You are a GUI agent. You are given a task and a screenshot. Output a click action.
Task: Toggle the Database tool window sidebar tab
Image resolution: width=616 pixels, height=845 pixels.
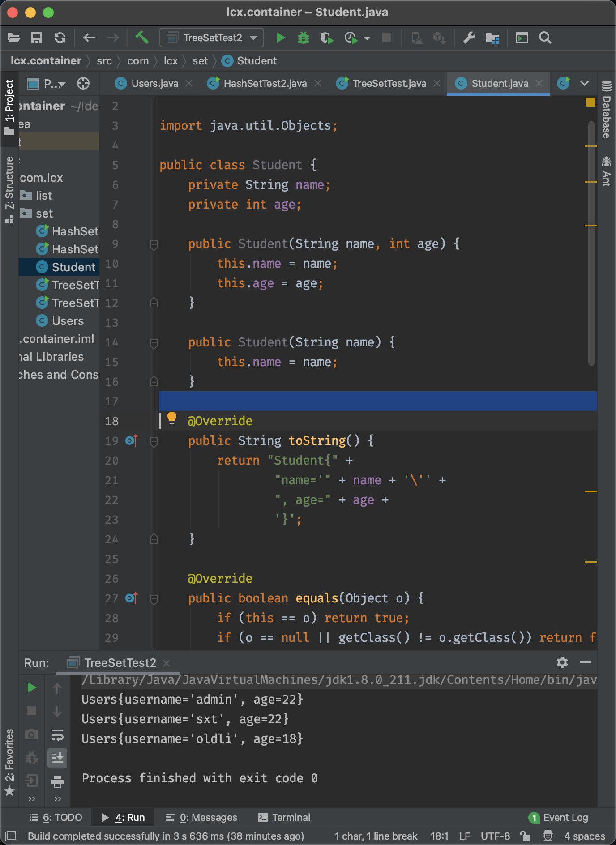coord(607,110)
